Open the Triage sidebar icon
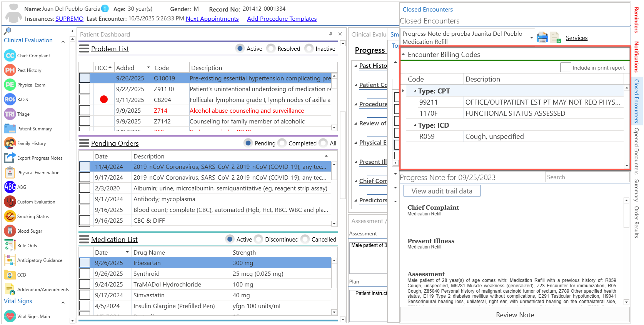The height and width of the screenshot is (325, 644). 10,114
